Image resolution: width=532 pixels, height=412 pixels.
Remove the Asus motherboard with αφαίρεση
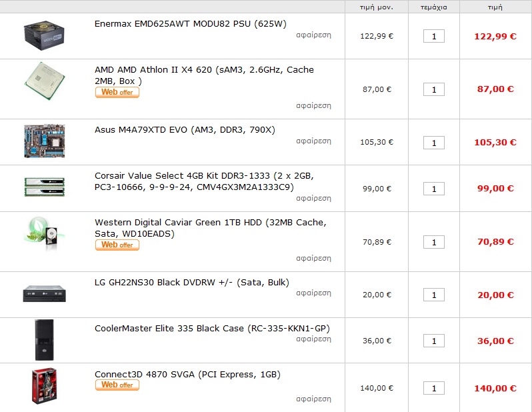coord(313,141)
